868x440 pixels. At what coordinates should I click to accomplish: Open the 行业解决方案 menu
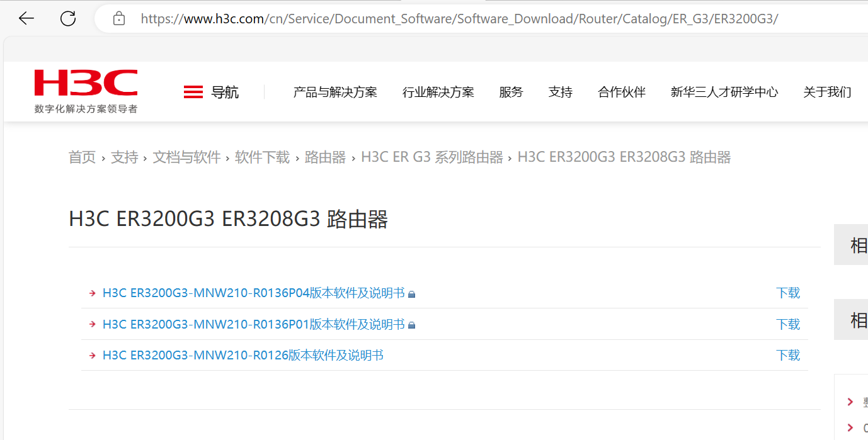tap(438, 93)
